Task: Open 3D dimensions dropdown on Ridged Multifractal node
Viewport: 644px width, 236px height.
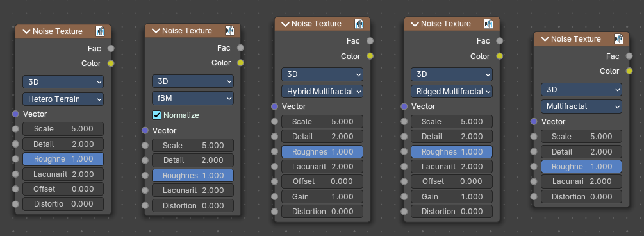Action: (x=452, y=74)
